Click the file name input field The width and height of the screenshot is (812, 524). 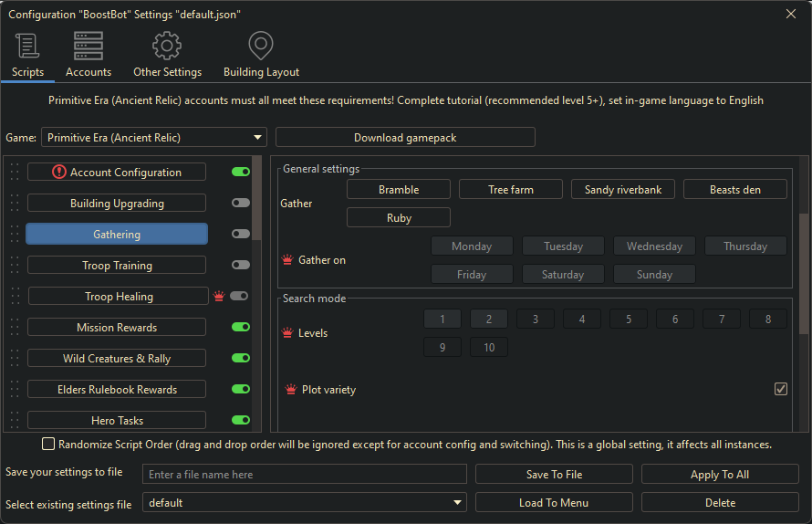[x=305, y=475]
